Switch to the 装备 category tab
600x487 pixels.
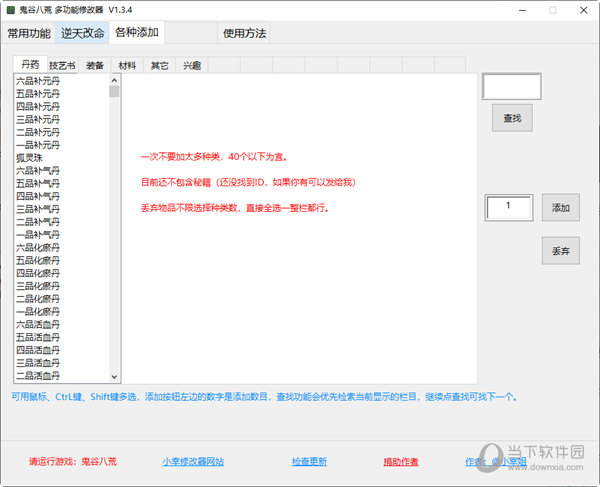[95, 66]
